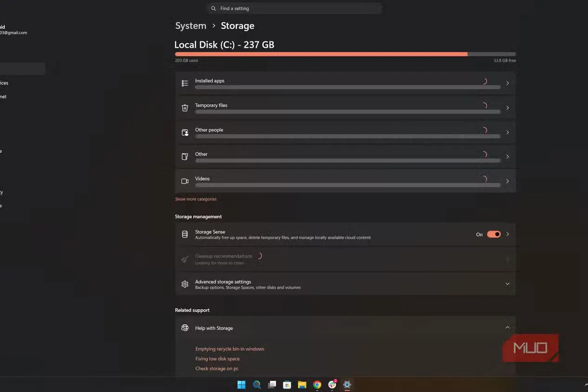Click the Related support heading
This screenshot has height=392, width=588.
pyautogui.click(x=192, y=310)
